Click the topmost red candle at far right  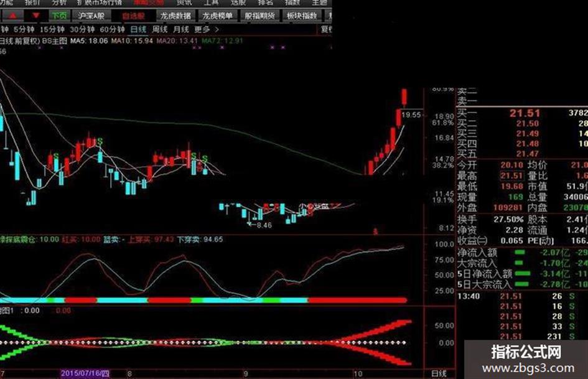pos(404,96)
